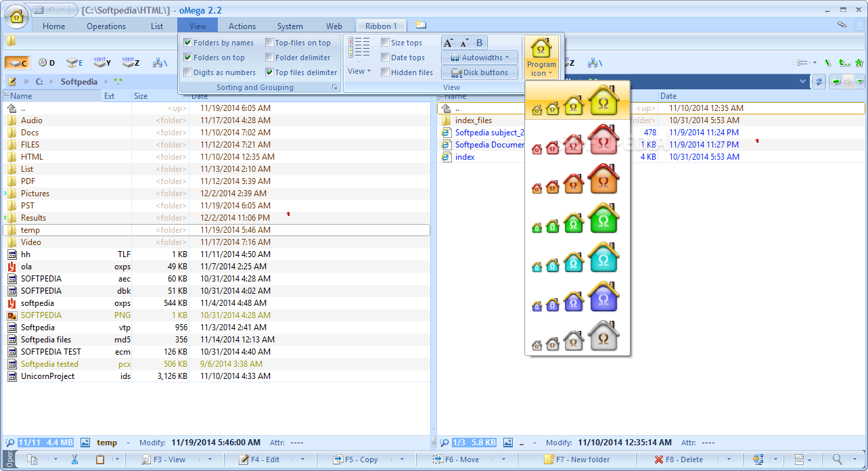Select drive C button in left panel
This screenshot has width=868, height=471.
pos(18,63)
